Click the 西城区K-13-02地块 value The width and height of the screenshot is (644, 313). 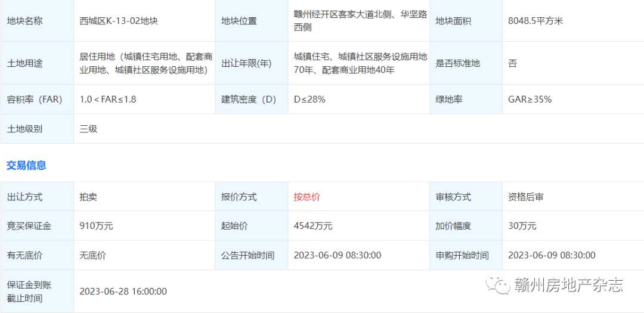(x=119, y=20)
